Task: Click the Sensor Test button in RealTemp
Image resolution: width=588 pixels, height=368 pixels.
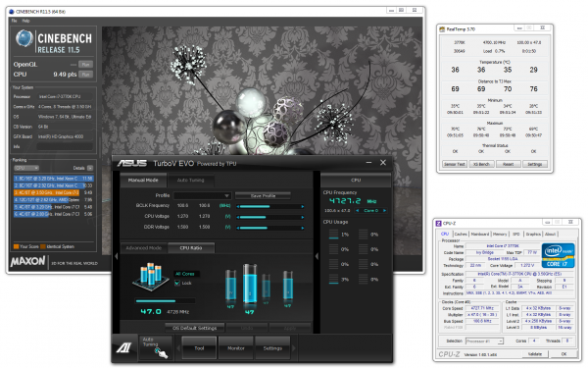Action: coord(455,164)
